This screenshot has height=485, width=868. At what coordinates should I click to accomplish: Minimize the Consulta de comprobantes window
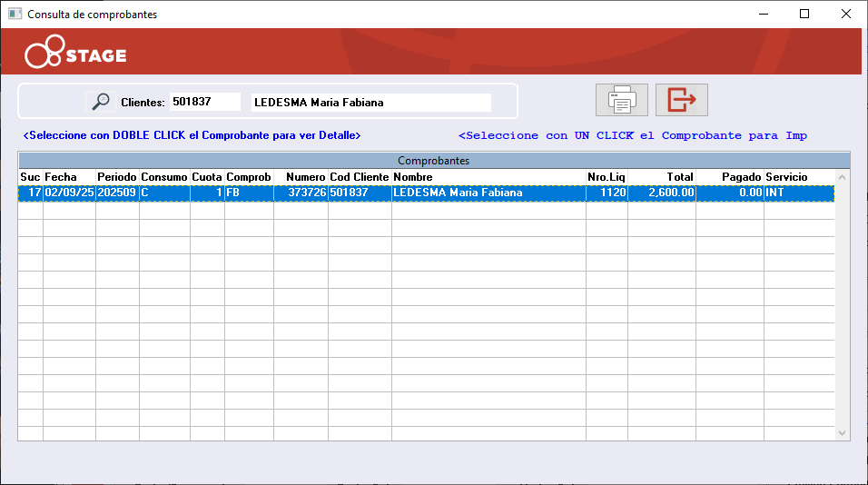[762, 14]
